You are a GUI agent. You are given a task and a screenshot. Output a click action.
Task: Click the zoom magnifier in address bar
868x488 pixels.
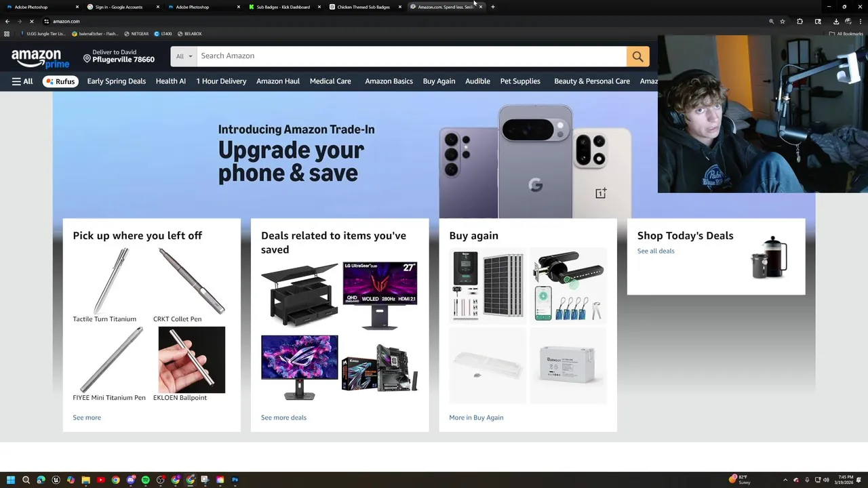click(x=771, y=21)
